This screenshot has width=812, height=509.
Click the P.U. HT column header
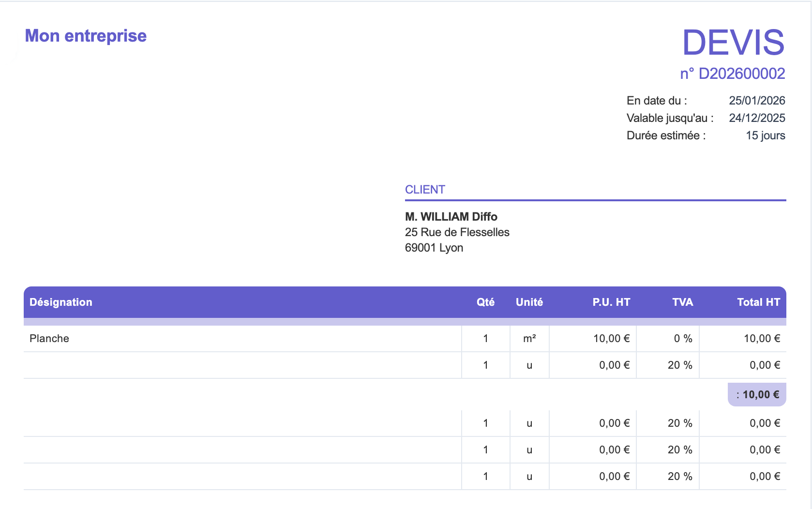(611, 302)
